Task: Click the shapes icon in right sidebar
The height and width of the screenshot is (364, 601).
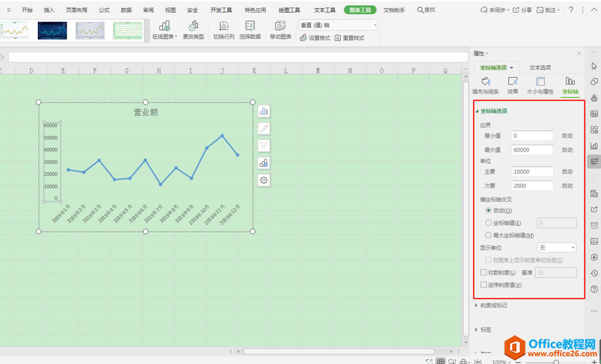Action: (594, 82)
